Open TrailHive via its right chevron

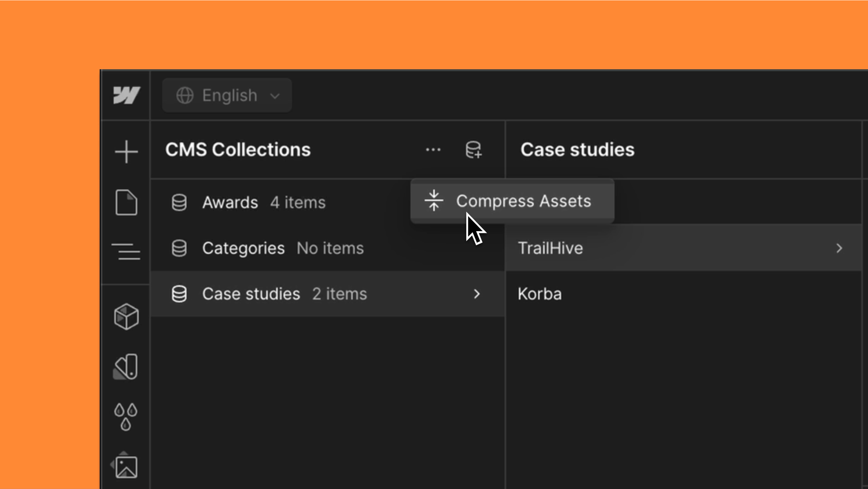click(x=840, y=248)
